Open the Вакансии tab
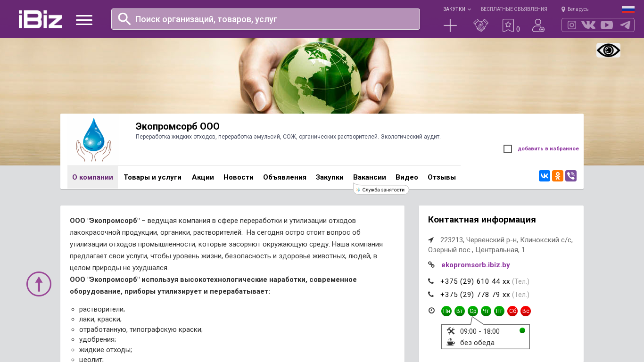 click(x=370, y=177)
